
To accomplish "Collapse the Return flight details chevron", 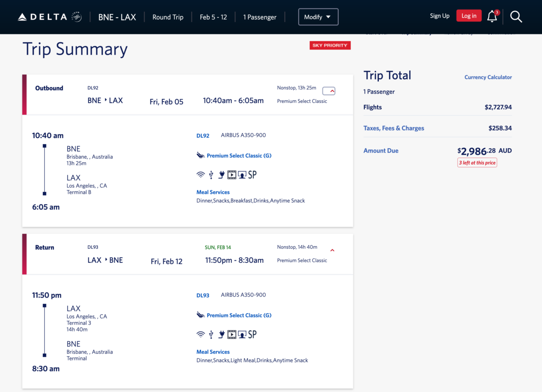I will (332, 250).
